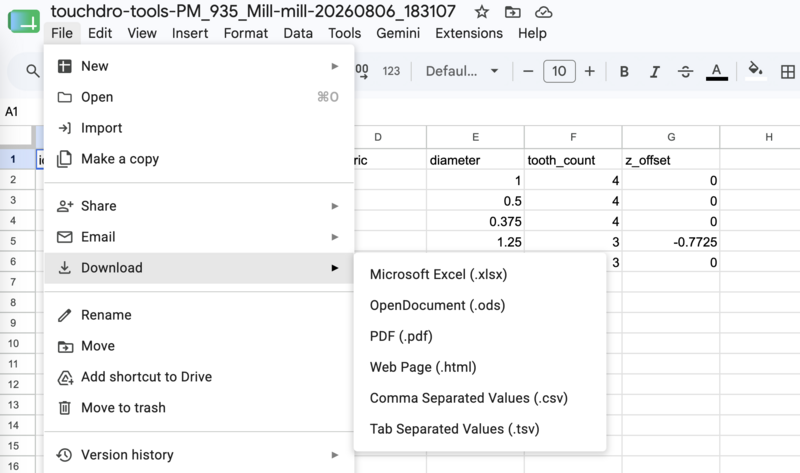Click the increase decimal places icon
800x473 pixels.
[362, 71]
